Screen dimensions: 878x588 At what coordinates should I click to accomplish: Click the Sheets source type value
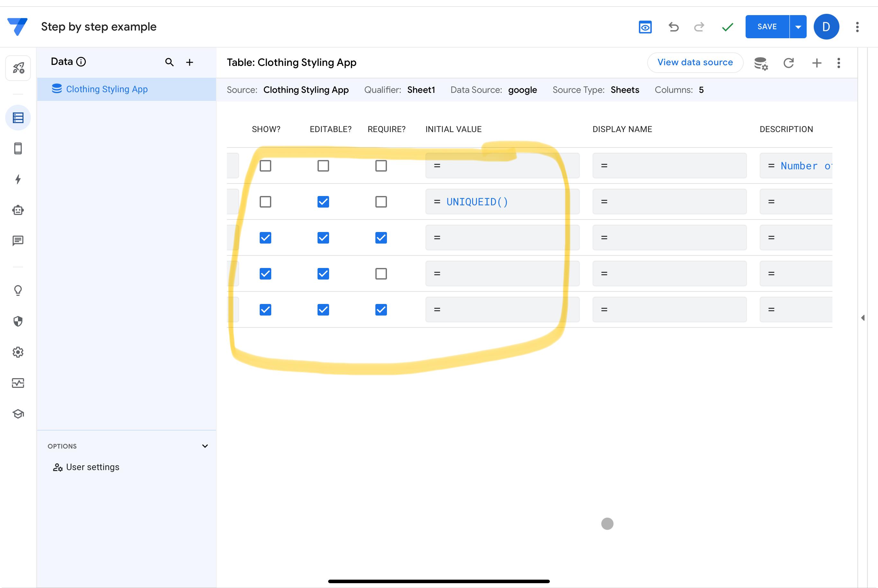625,90
